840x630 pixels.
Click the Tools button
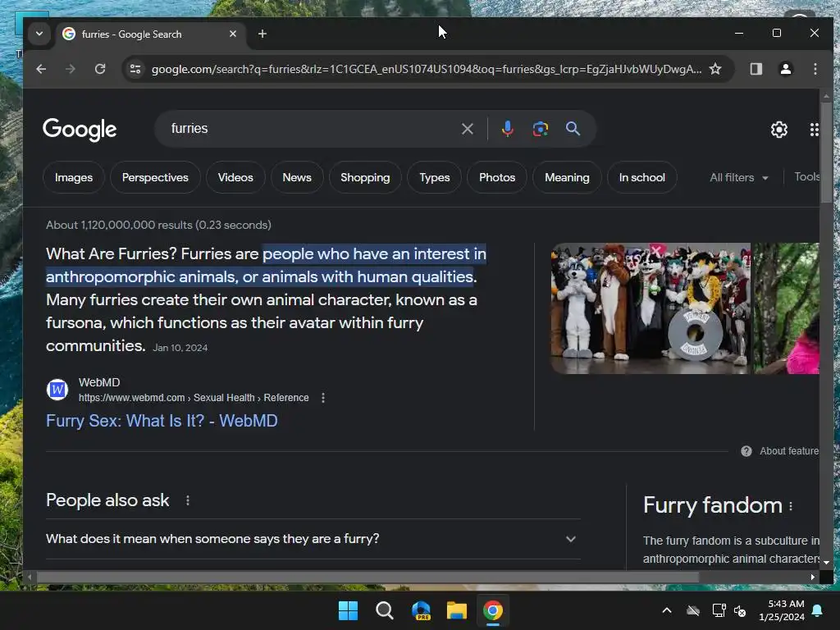tap(806, 177)
